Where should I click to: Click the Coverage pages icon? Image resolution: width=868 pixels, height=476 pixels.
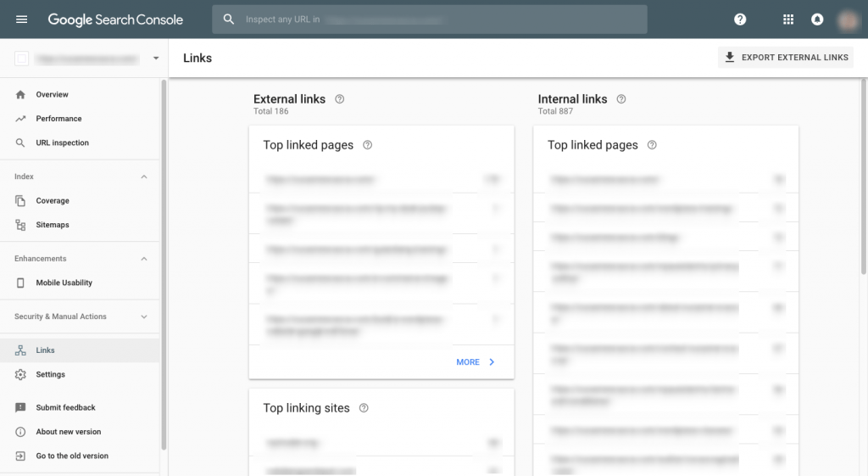[20, 200]
